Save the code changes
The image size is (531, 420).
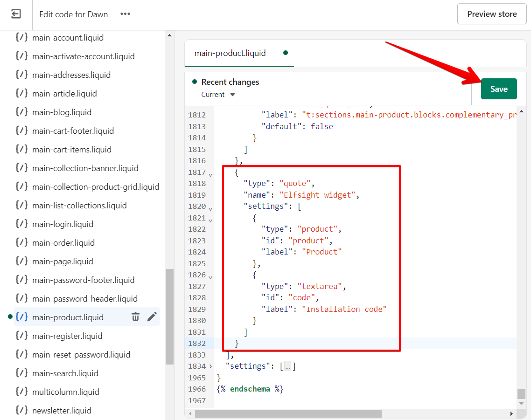(499, 89)
